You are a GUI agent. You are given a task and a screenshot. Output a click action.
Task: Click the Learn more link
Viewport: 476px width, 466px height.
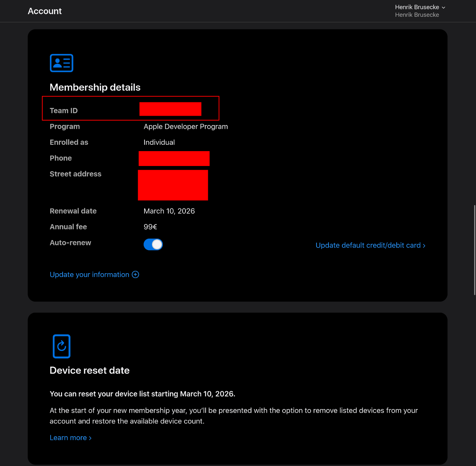[x=68, y=438]
